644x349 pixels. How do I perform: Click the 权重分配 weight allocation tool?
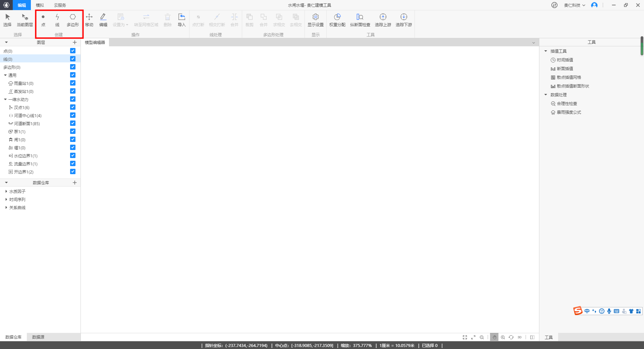pyautogui.click(x=337, y=20)
